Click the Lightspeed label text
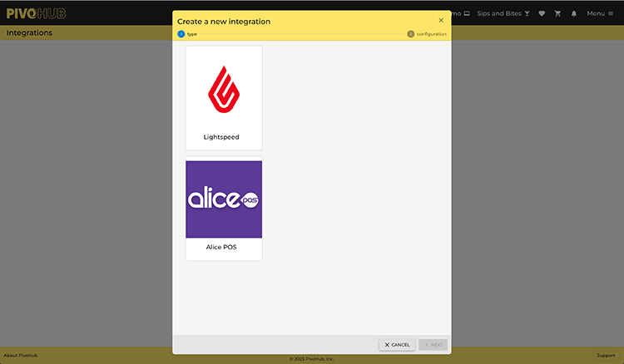624x364 pixels. click(221, 137)
